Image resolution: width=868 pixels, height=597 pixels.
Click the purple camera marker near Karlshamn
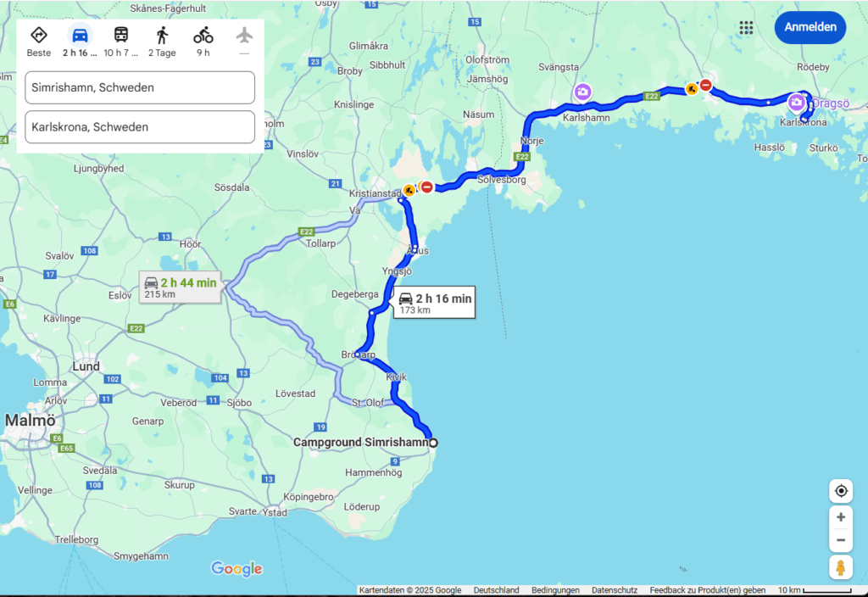click(x=582, y=92)
